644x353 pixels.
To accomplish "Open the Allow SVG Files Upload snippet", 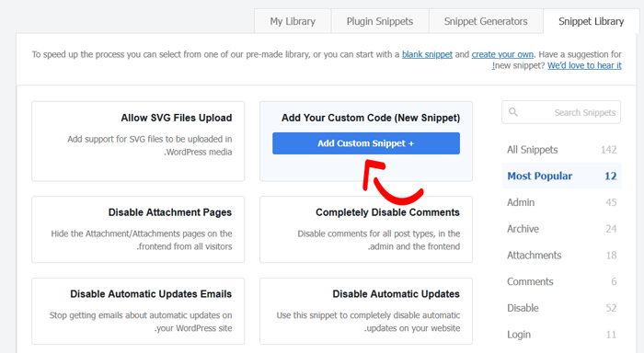I will [x=138, y=142].
